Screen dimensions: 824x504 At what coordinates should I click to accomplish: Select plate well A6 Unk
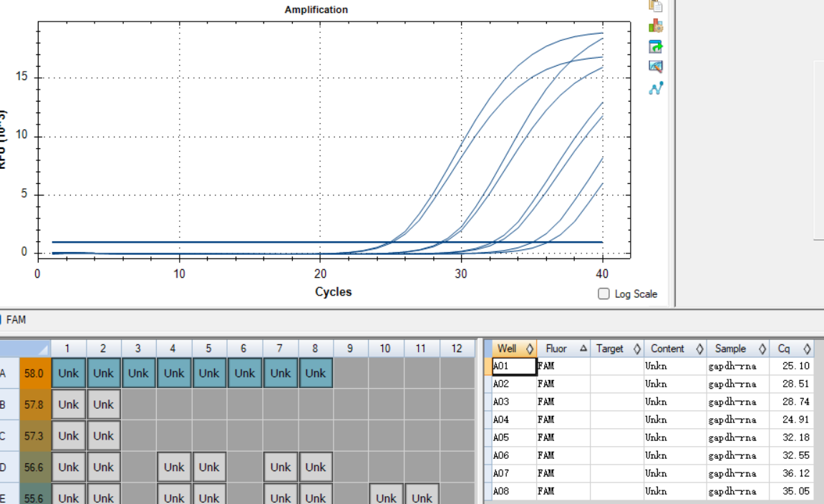244,373
